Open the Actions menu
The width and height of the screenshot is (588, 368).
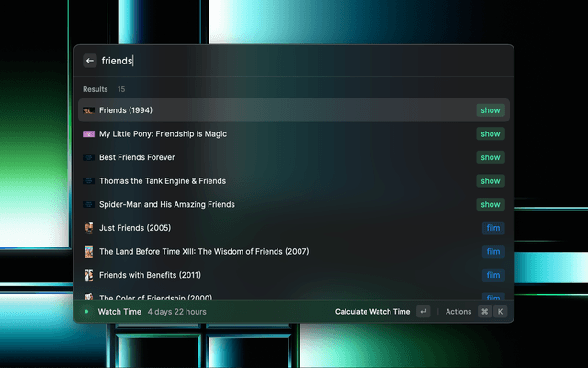(x=458, y=312)
